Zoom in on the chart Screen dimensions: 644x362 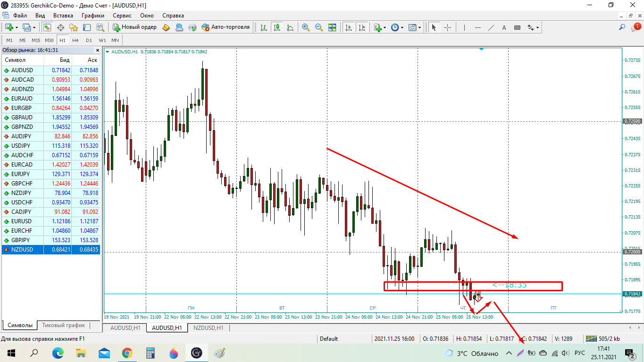click(306, 27)
